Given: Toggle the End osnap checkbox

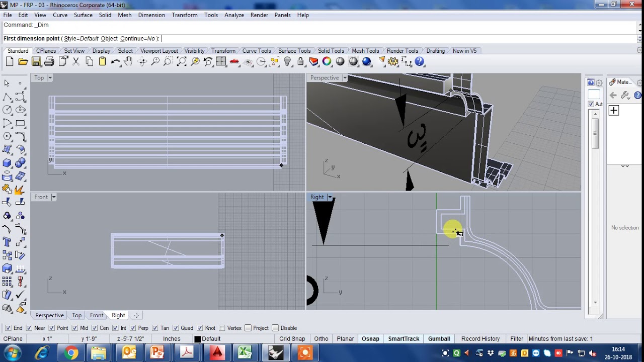Looking at the screenshot, I should coord(8,328).
